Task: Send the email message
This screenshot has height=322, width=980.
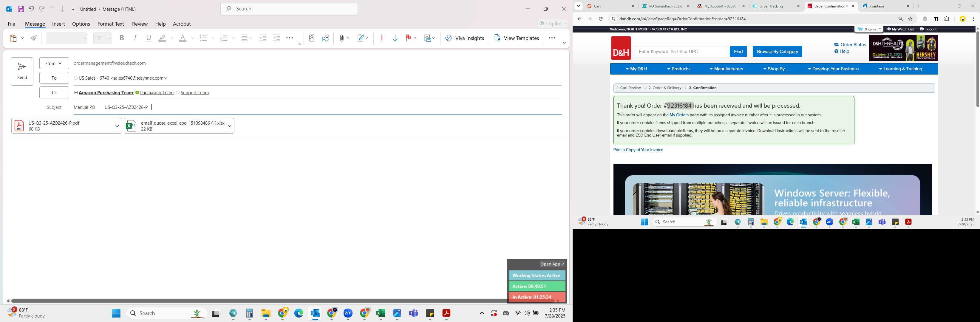Action: pyautogui.click(x=22, y=71)
